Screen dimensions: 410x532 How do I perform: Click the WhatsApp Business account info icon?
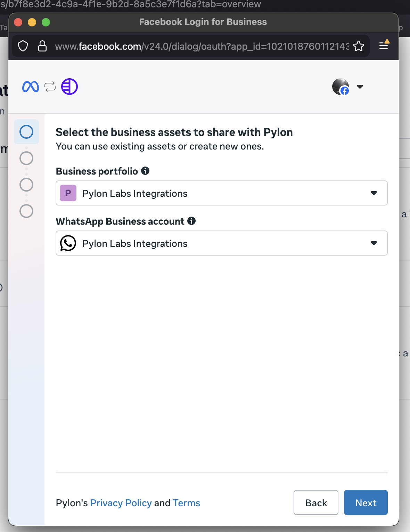[191, 221]
